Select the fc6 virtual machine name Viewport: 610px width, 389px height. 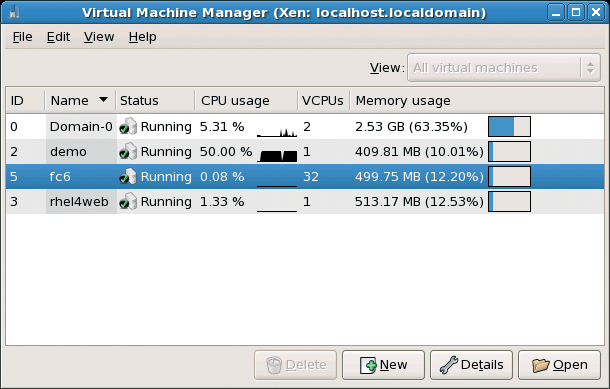pos(60,177)
